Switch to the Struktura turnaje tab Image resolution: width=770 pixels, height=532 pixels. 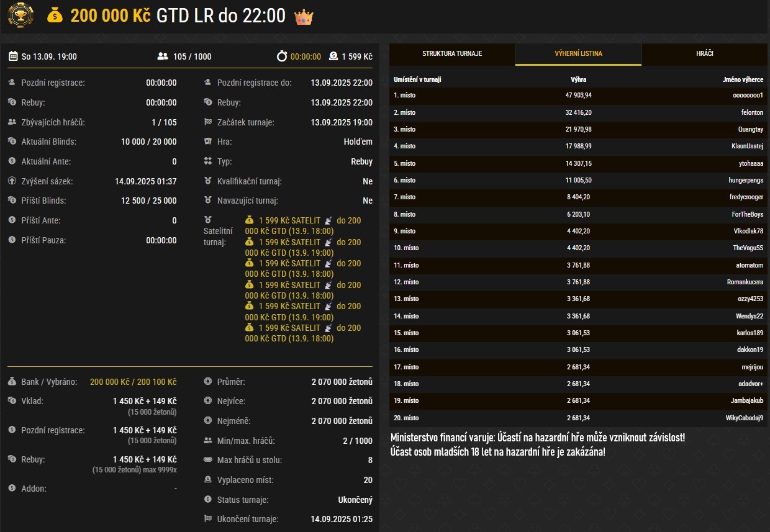tap(452, 54)
